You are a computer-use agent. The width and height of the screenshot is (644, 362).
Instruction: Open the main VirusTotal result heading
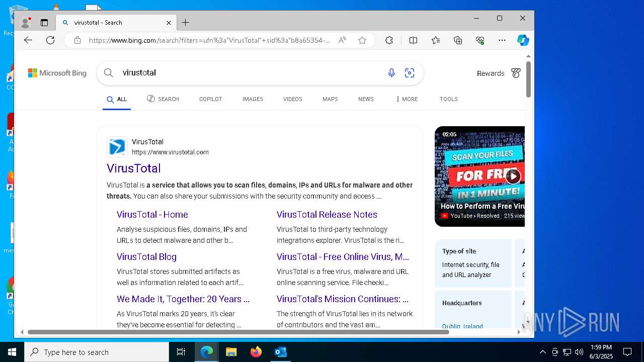[134, 168]
